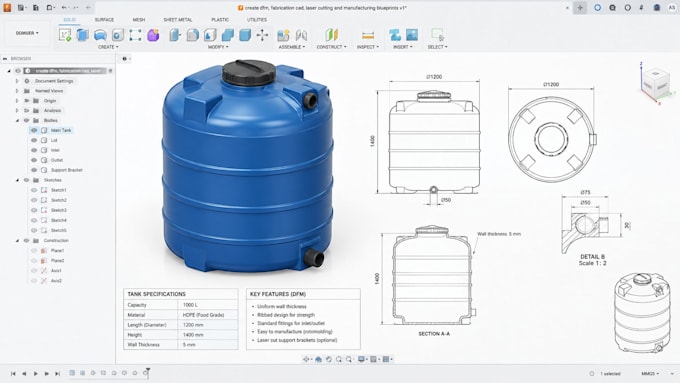Open the MODIFY menu label

click(218, 47)
